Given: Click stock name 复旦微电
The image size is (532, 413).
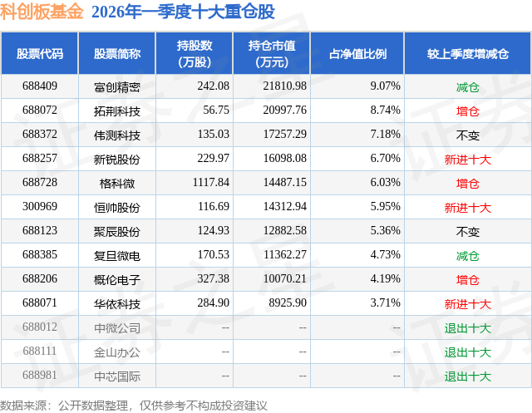Looking at the screenshot, I should (117, 256).
